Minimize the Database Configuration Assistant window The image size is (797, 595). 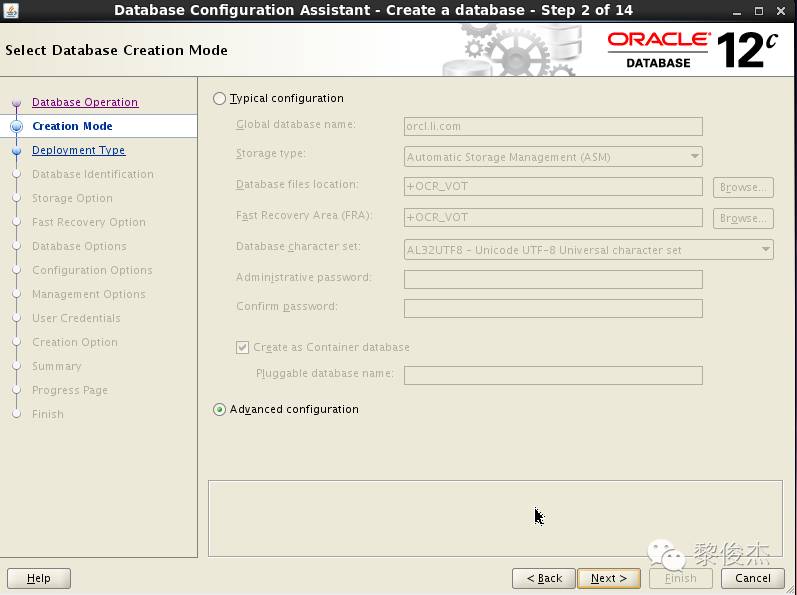pos(737,11)
